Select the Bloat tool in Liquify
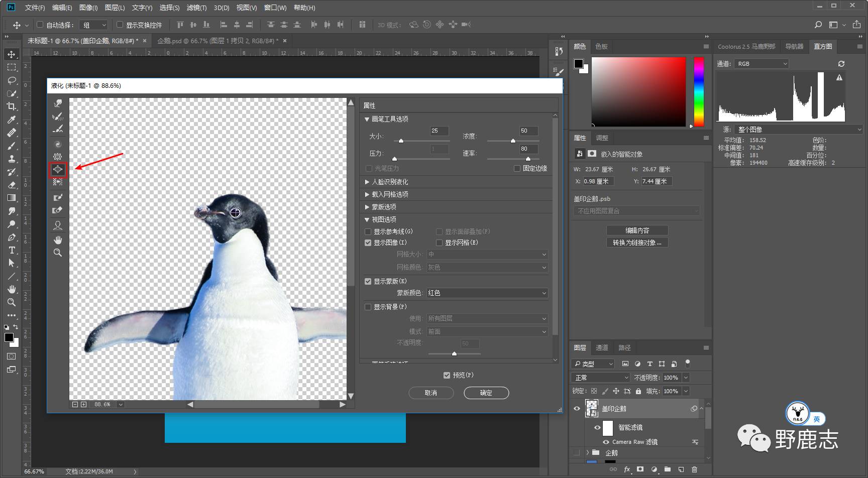The width and height of the screenshot is (868, 478). coord(58,170)
